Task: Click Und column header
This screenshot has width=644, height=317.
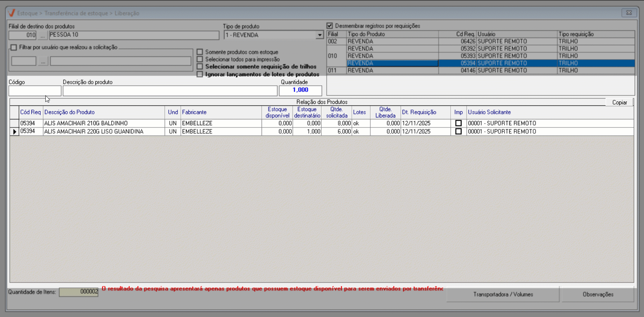Action: 173,112
